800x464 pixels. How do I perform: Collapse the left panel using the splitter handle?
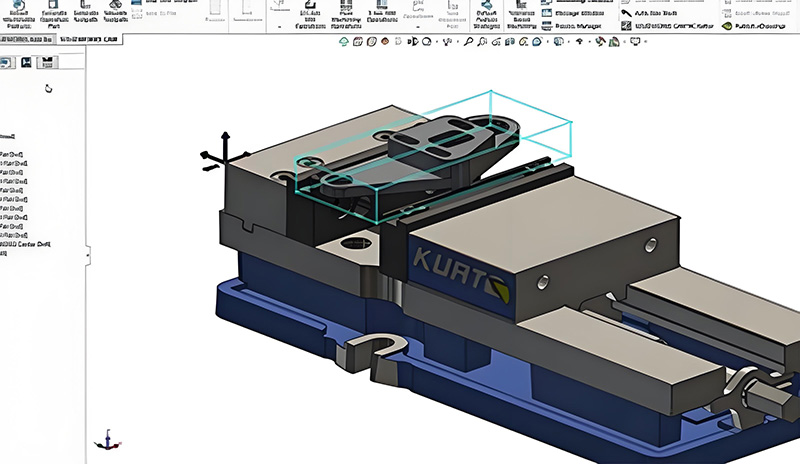pos(87,255)
